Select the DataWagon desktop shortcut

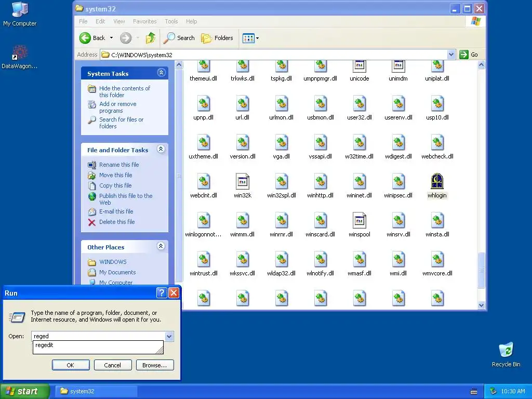[x=20, y=57]
